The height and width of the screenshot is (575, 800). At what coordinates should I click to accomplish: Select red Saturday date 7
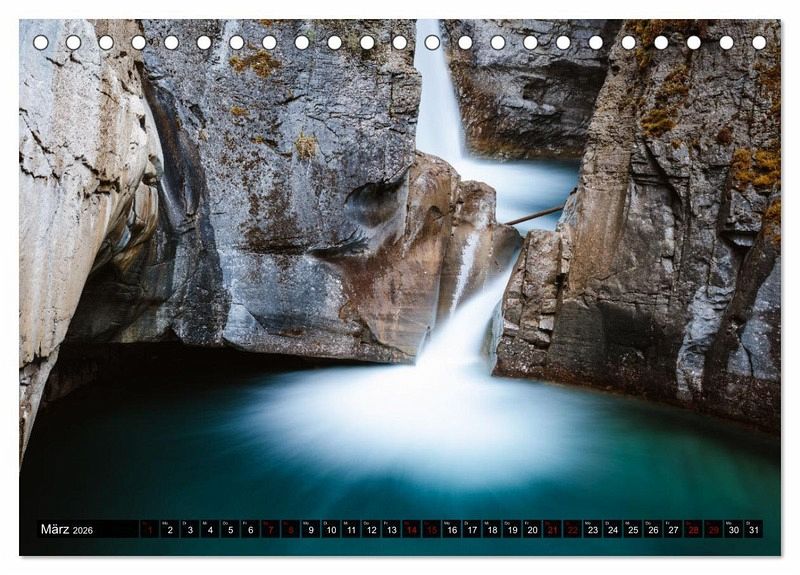pyautogui.click(x=271, y=529)
